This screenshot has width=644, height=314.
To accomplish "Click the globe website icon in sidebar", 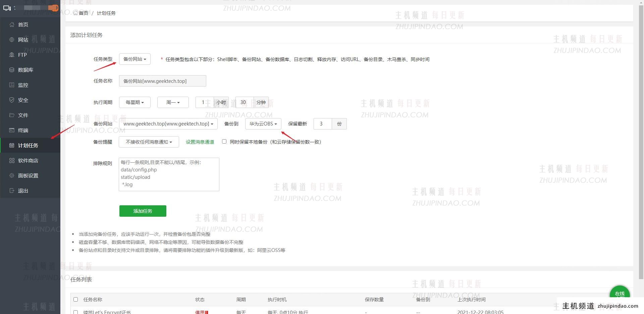I will [12, 40].
